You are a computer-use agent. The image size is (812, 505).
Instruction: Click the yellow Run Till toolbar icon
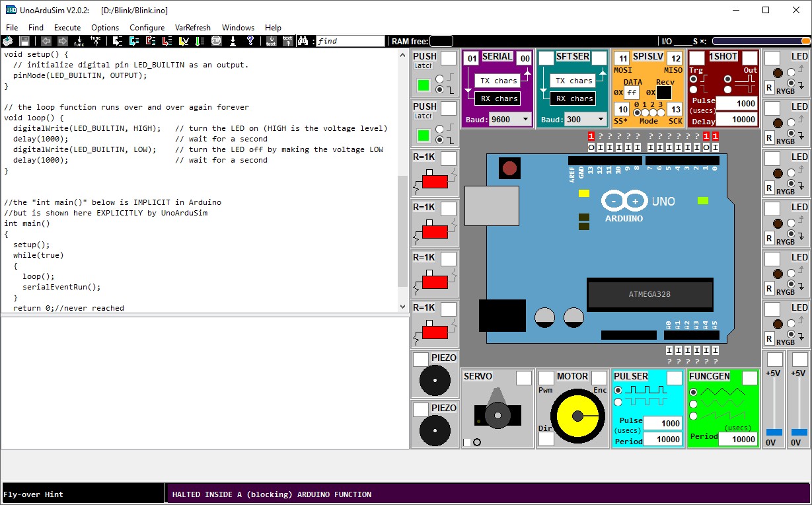pyautogui.click(x=184, y=41)
